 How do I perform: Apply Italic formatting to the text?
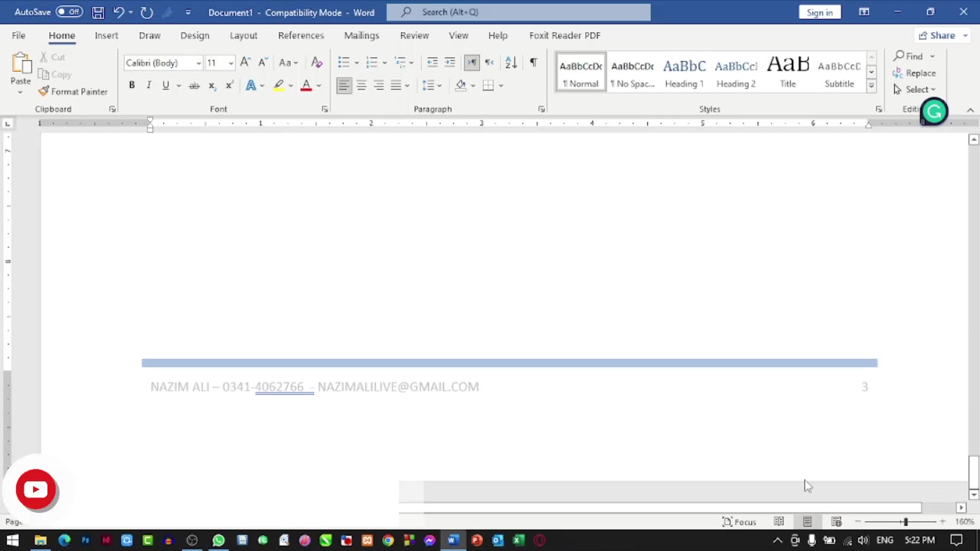(x=149, y=85)
